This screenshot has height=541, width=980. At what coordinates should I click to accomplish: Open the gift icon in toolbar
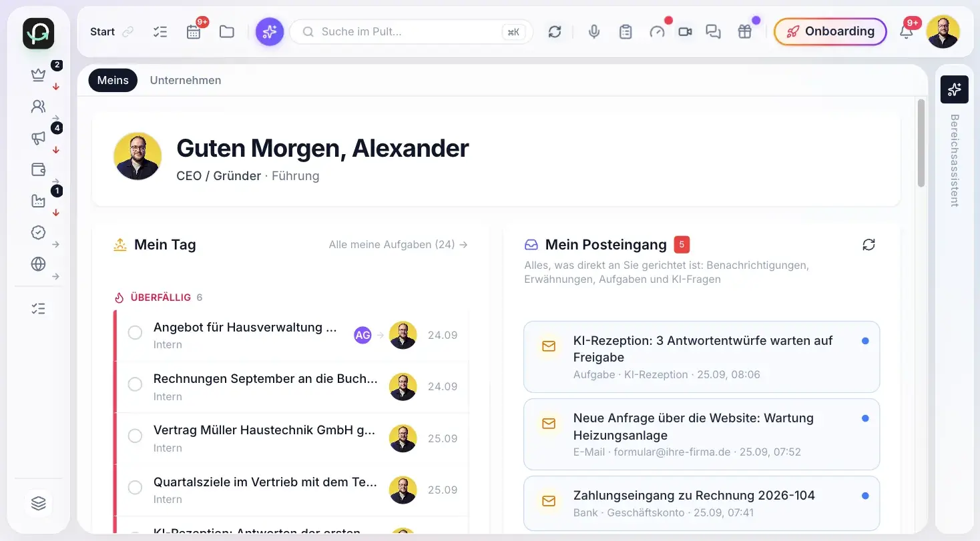(745, 32)
